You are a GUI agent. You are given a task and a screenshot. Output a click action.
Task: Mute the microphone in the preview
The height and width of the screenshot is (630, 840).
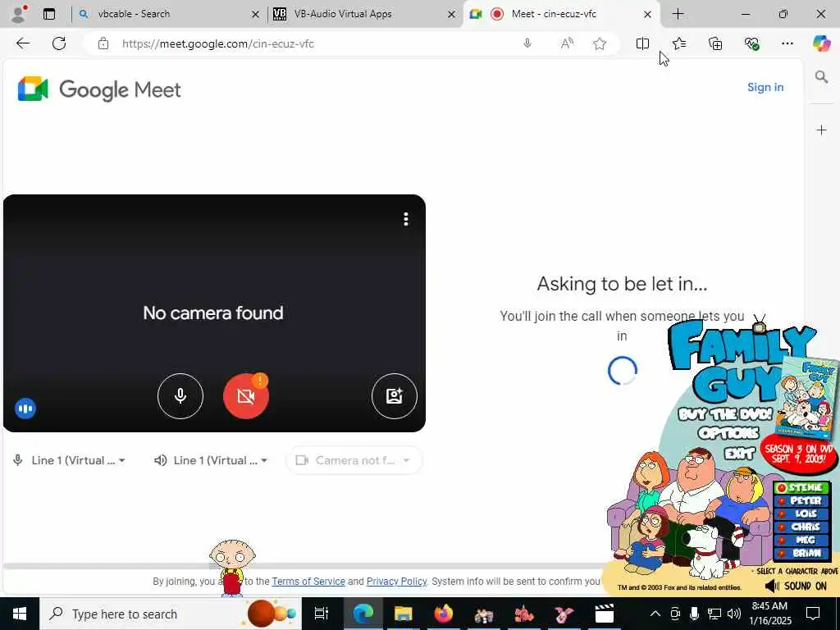pyautogui.click(x=180, y=396)
